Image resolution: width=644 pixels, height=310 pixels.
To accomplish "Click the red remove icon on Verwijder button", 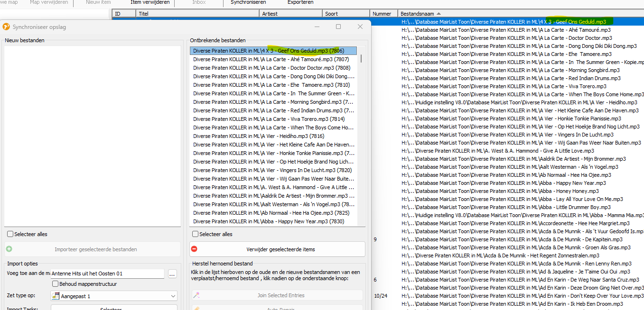I will click(194, 249).
